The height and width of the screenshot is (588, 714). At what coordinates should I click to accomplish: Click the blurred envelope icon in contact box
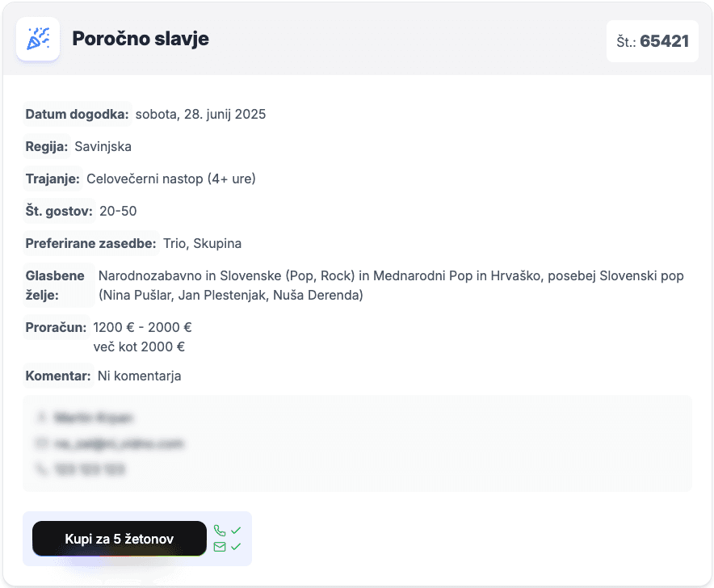tap(40, 443)
